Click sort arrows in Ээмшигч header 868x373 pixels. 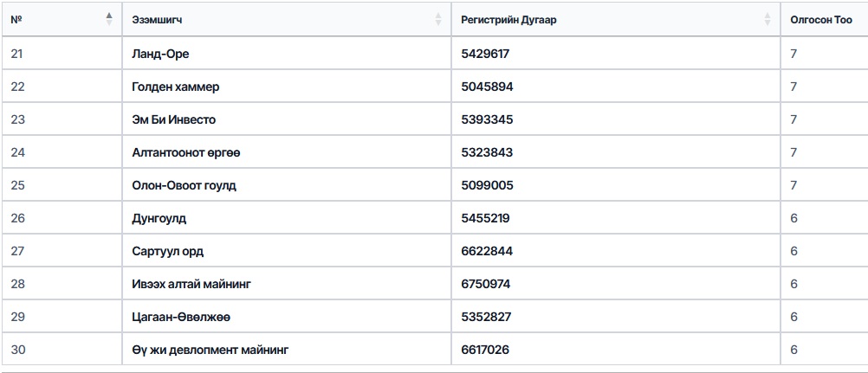[438, 19]
